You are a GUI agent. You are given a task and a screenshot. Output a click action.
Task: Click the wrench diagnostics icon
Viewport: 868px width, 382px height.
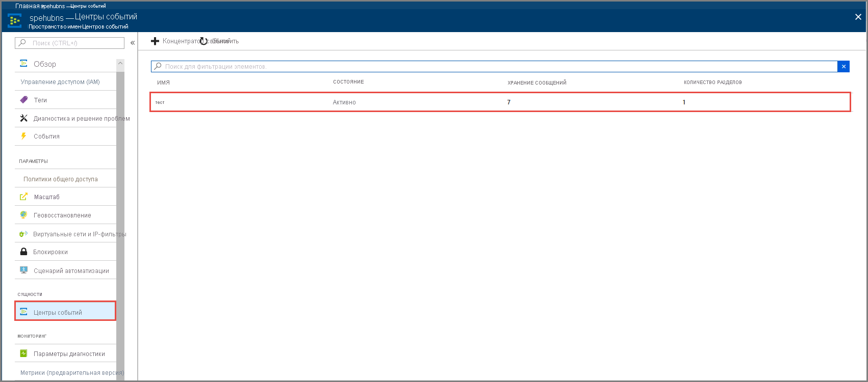[23, 118]
